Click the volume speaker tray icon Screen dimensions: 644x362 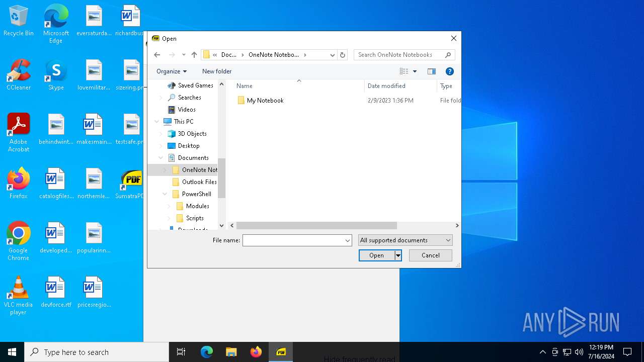(x=579, y=352)
